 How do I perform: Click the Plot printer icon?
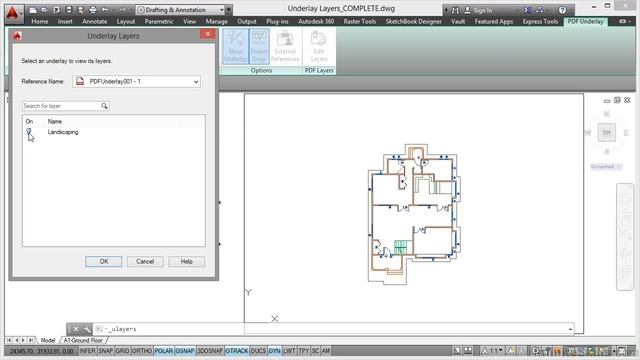(93, 10)
